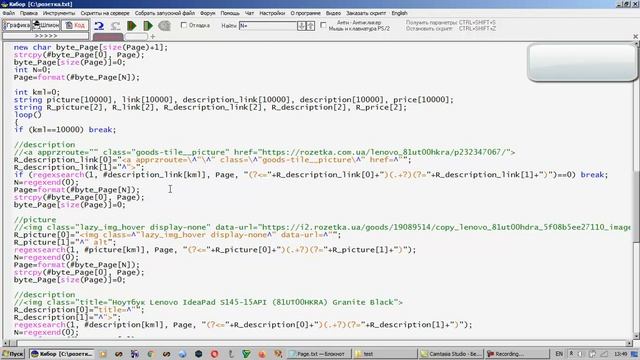Open the Форум menu
This screenshot has height=360, width=640.
208,13
